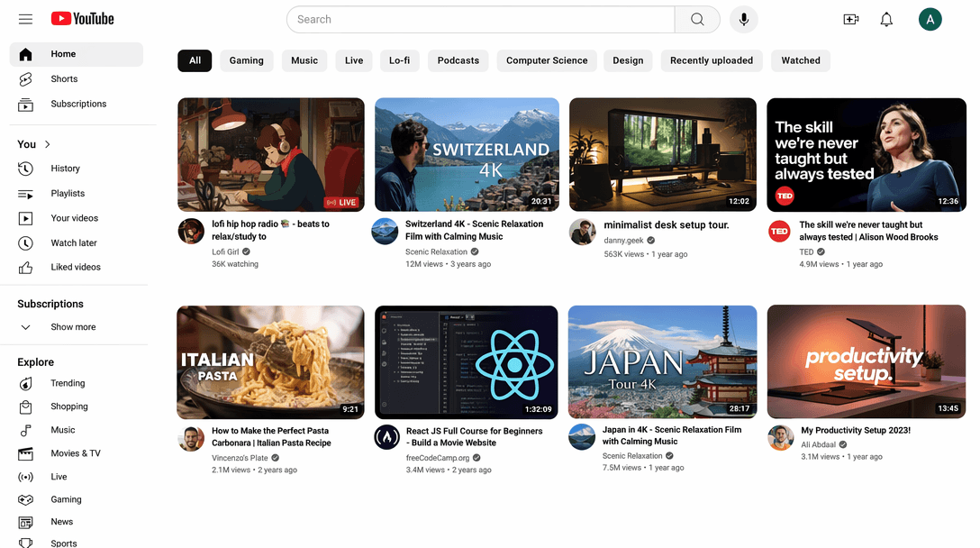Screen dimensions: 980x548
Task: Activate voice search microphone
Action: tap(744, 19)
